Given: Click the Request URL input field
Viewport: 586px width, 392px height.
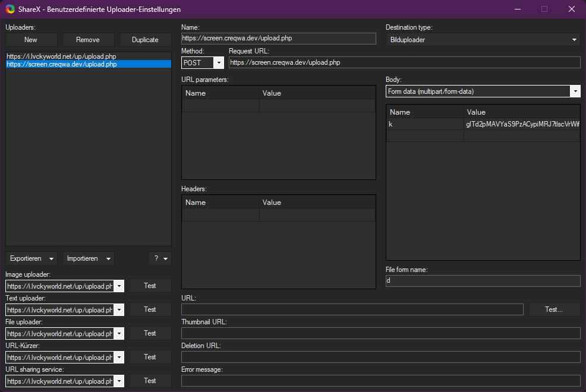Looking at the screenshot, I should 404,62.
